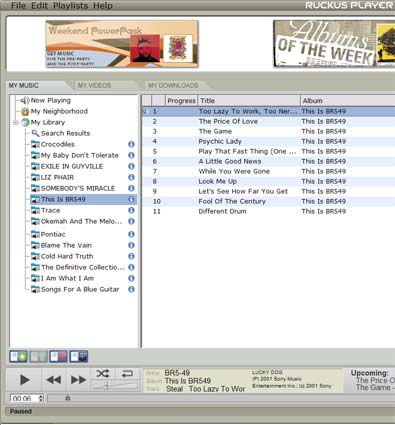Viewport: 395px width, 425px height.
Task: Sort by the Title column header
Action: 249,101
